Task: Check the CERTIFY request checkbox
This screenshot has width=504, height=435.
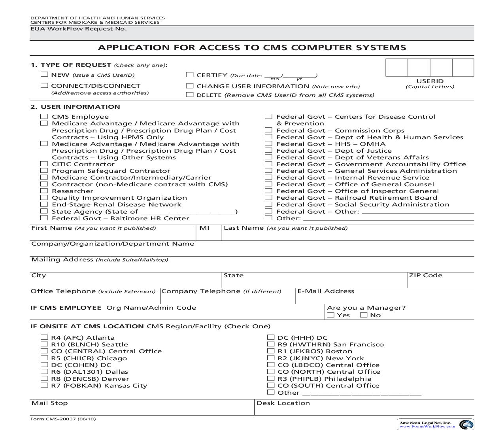Action: pyautogui.click(x=189, y=74)
